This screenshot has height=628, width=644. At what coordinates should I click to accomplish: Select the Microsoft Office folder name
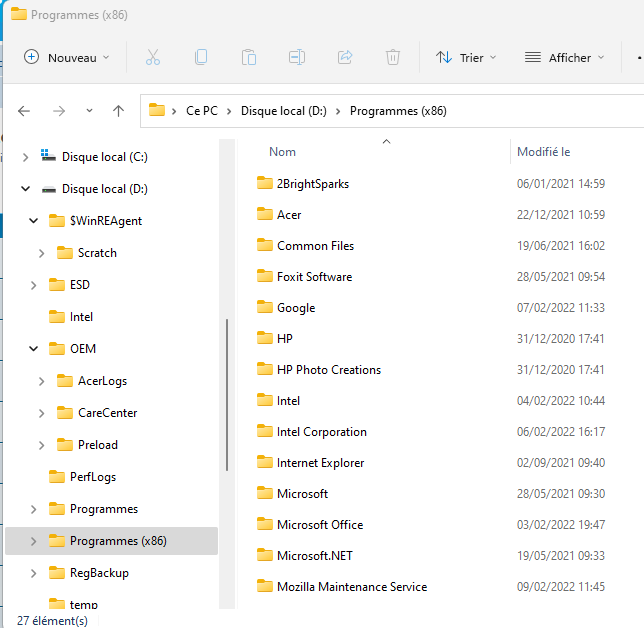coord(320,525)
